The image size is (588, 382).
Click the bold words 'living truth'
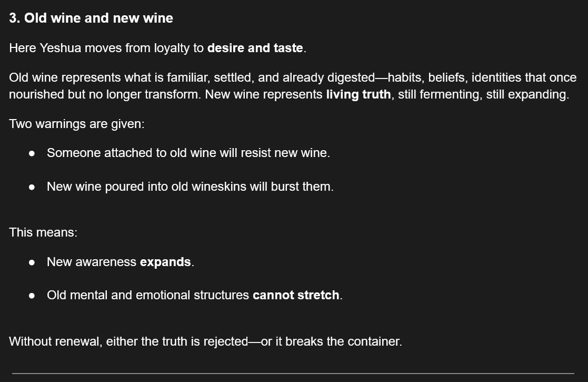click(x=358, y=94)
